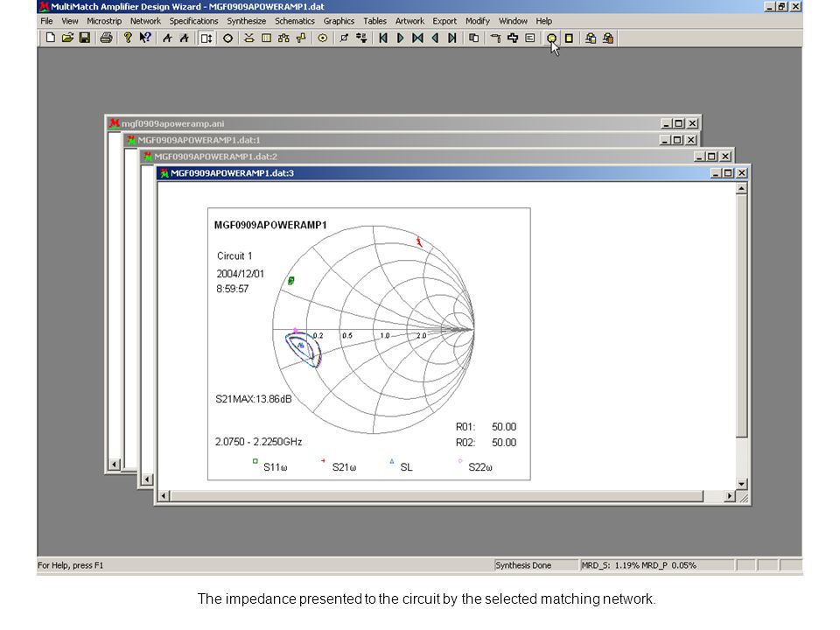
Task: Save the design with the floppy disk icon
Action: [85, 38]
